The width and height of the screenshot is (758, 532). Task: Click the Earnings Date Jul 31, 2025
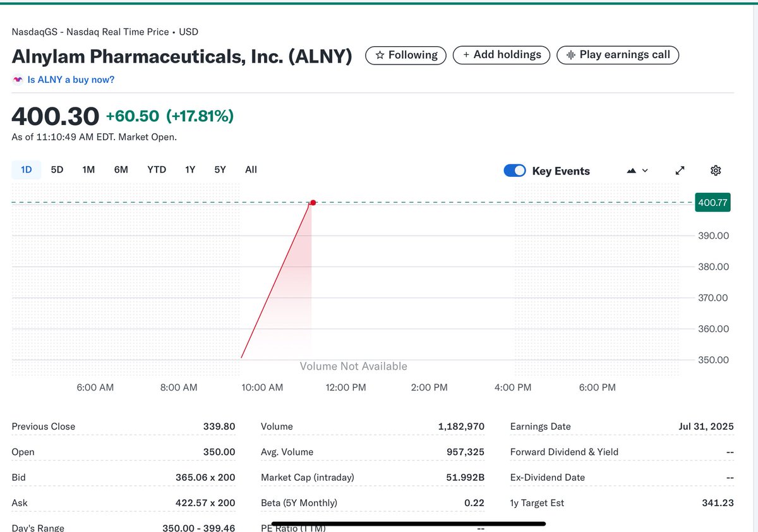pos(706,426)
